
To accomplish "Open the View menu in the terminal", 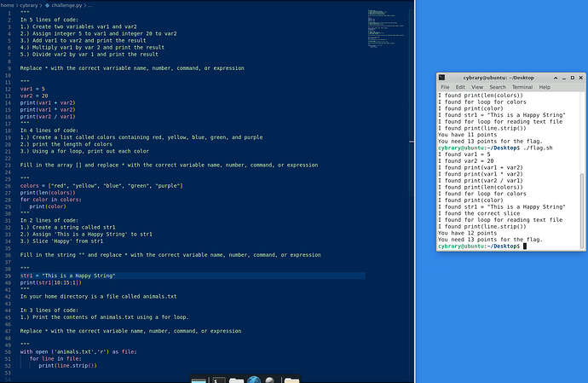I will tap(477, 87).
